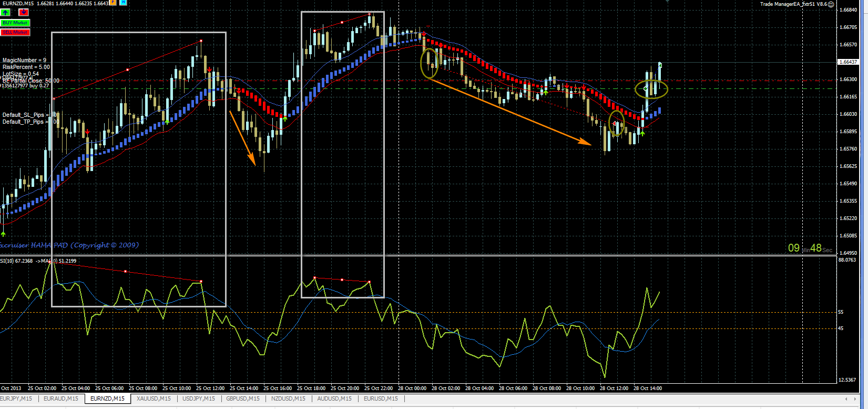Open the EURUSD,M15 chart tab

(381, 398)
